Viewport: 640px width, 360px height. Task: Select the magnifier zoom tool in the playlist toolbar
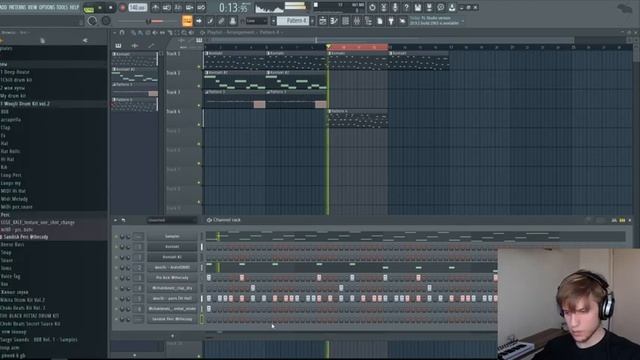(x=184, y=32)
